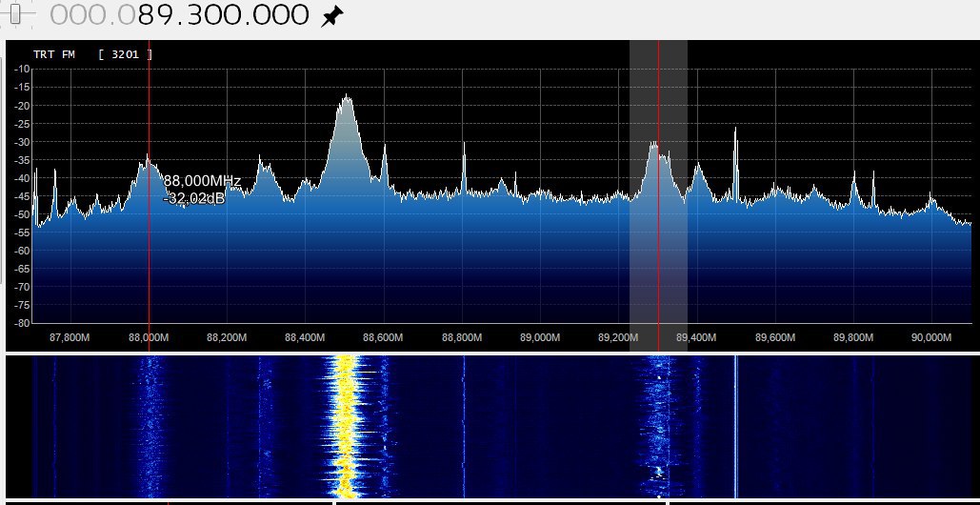Click the "87,800M" frequency axis label
Image resolution: width=980 pixels, height=505 pixels.
pos(70,337)
